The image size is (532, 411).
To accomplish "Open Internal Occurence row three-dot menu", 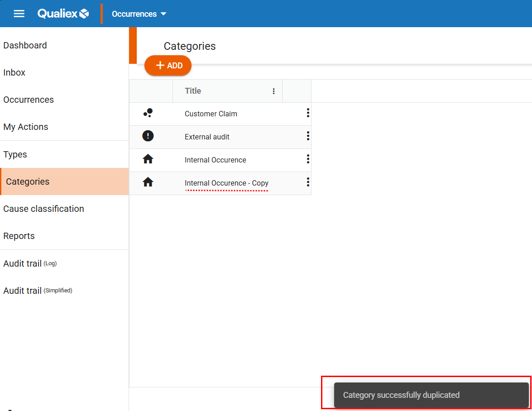I will point(308,159).
